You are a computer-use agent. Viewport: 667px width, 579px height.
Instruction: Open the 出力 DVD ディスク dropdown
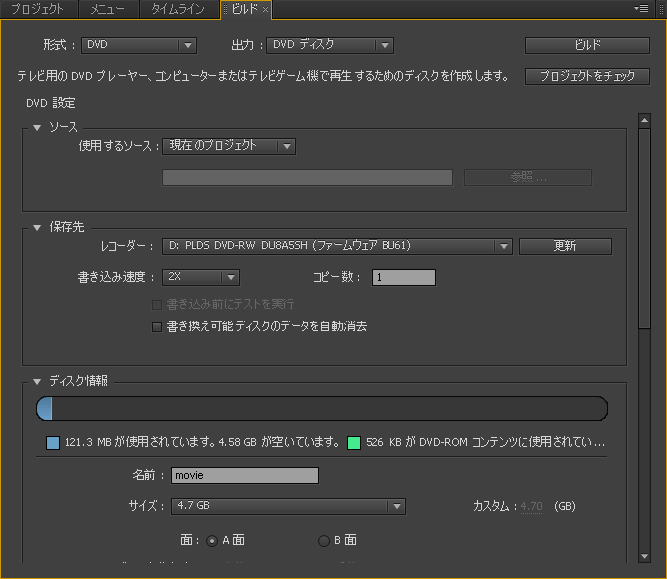(329, 45)
